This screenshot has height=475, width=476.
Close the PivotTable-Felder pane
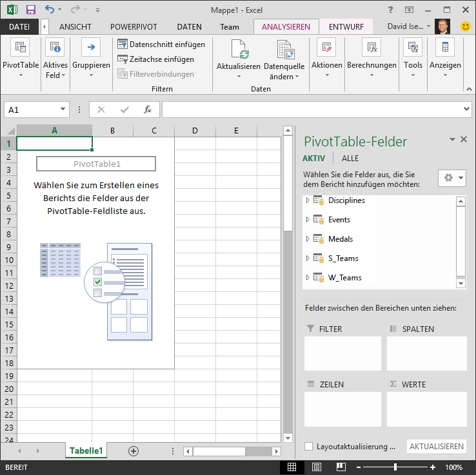tap(464, 139)
